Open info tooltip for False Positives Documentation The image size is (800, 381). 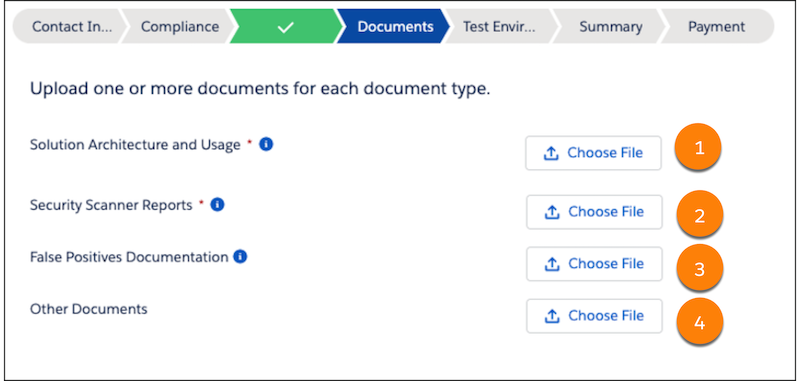tap(240, 257)
